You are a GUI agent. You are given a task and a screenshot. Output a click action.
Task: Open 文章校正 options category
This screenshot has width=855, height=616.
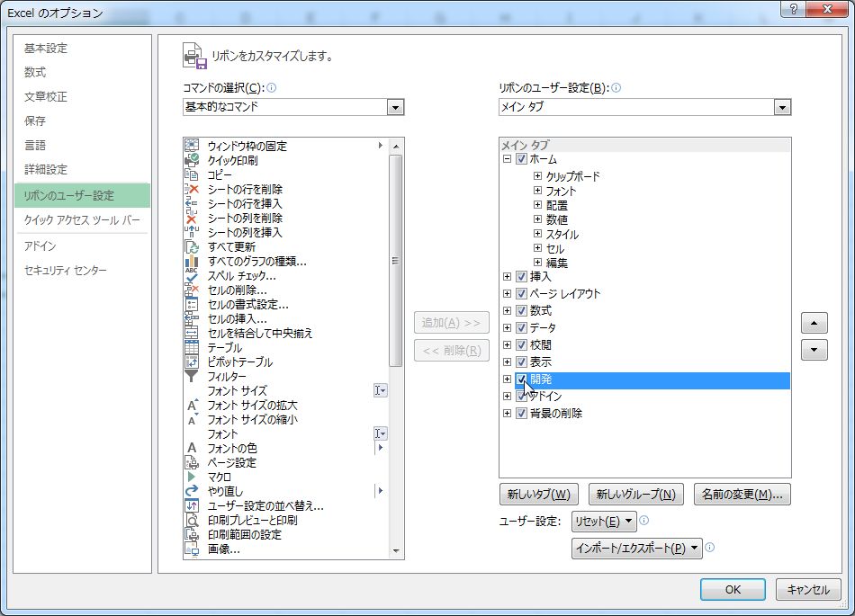[x=46, y=96]
